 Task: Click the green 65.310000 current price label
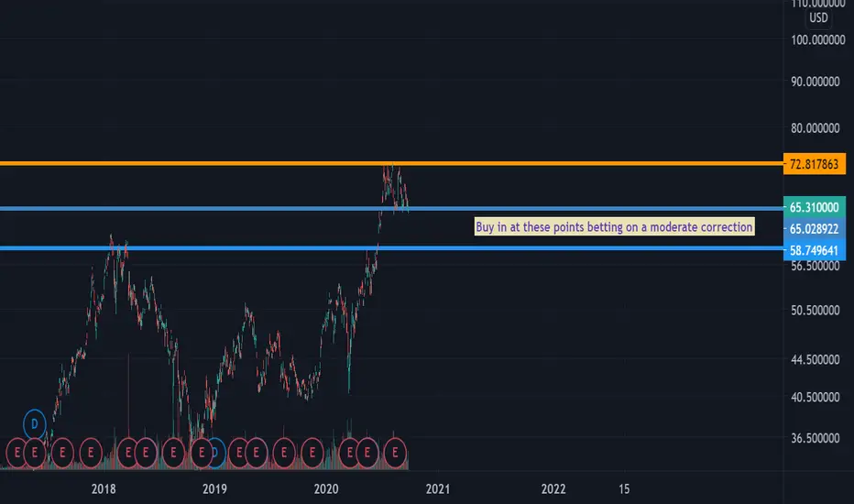815,207
